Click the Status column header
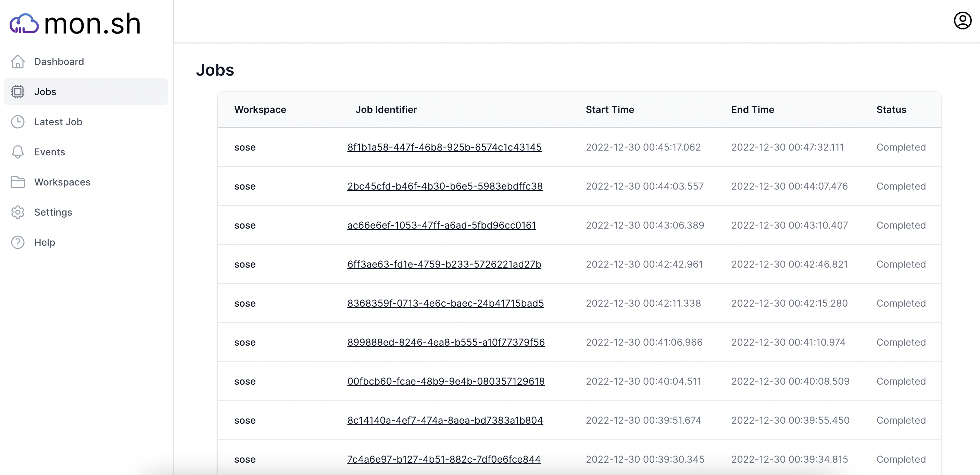The image size is (980, 475). (891, 110)
